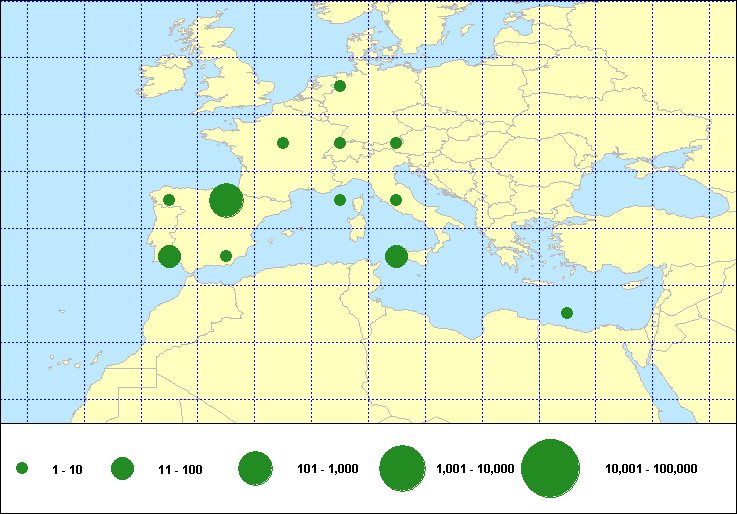This screenshot has width=737, height=514.
Task: Select the small marker in southeast Spain
Action: point(226,256)
